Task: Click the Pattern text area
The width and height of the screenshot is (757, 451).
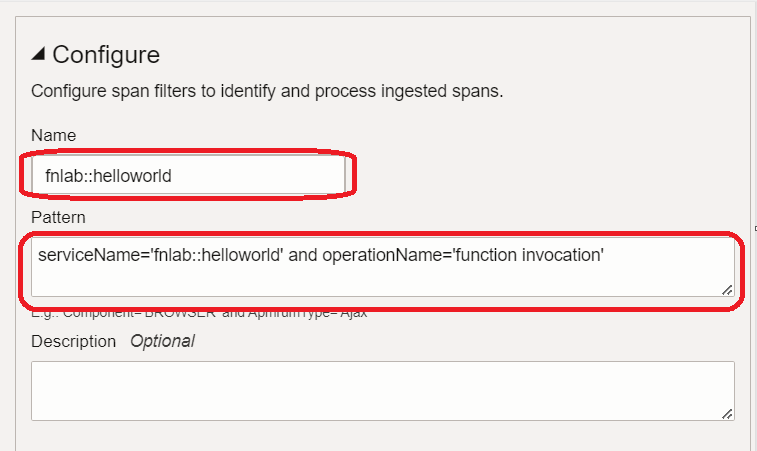Action: [380, 267]
